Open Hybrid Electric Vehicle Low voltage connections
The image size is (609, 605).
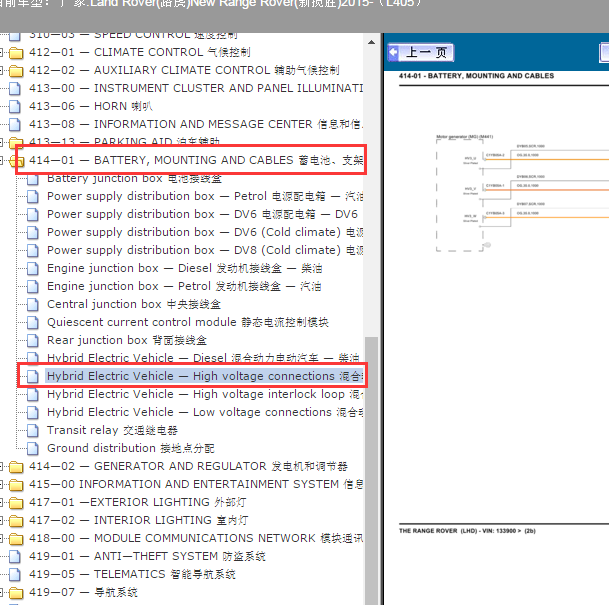(205, 412)
